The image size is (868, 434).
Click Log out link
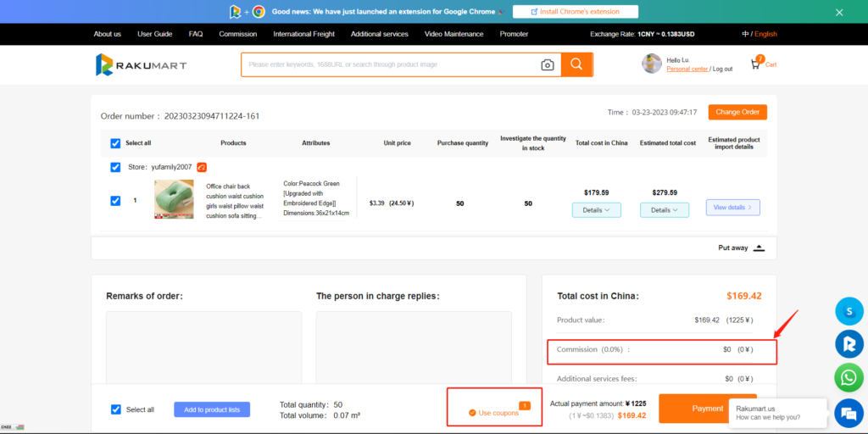click(722, 70)
